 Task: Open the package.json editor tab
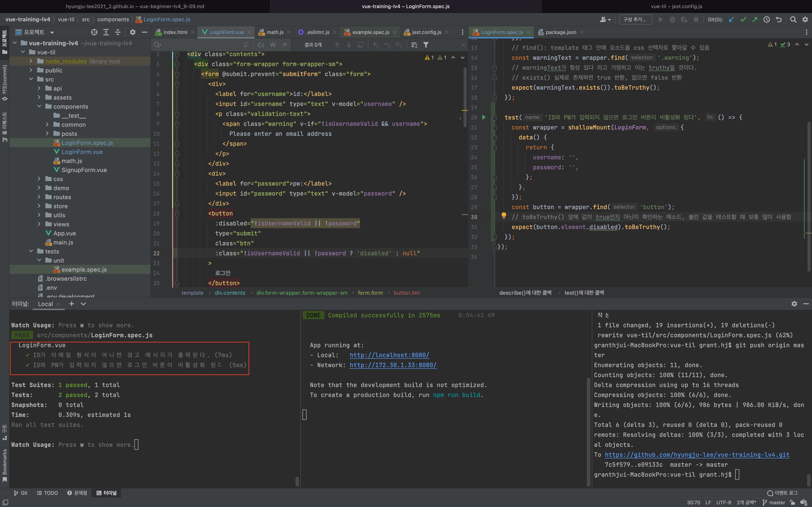[561, 32]
